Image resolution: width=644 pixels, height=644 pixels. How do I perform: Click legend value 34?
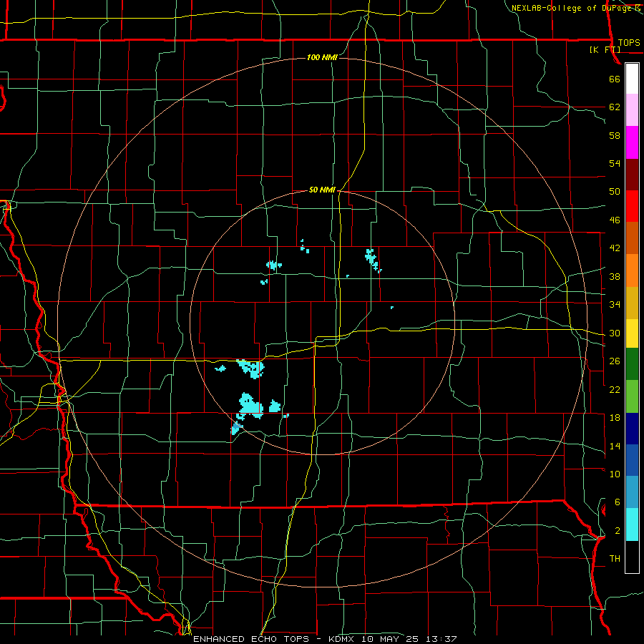pos(615,305)
